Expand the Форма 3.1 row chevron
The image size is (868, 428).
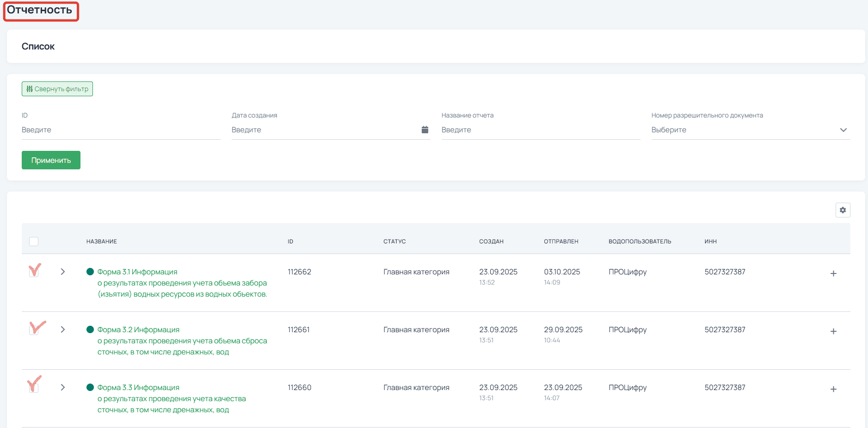[x=63, y=272]
